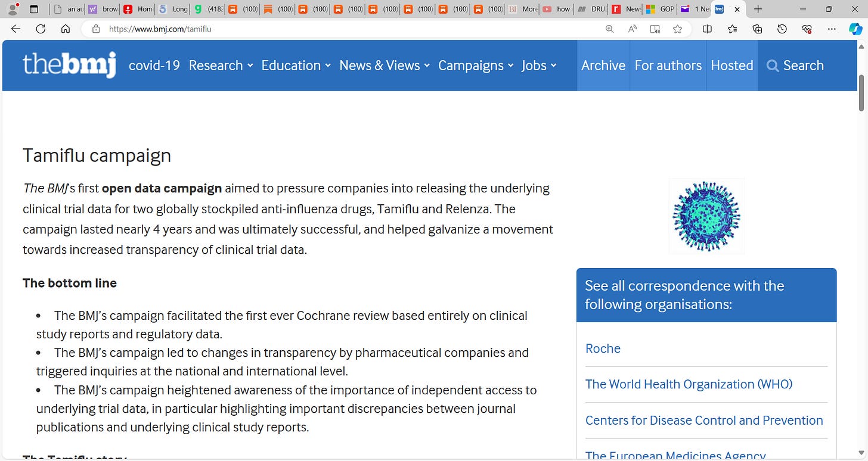Open the covid-19 nav link
This screenshot has height=461, width=868.
click(x=154, y=66)
